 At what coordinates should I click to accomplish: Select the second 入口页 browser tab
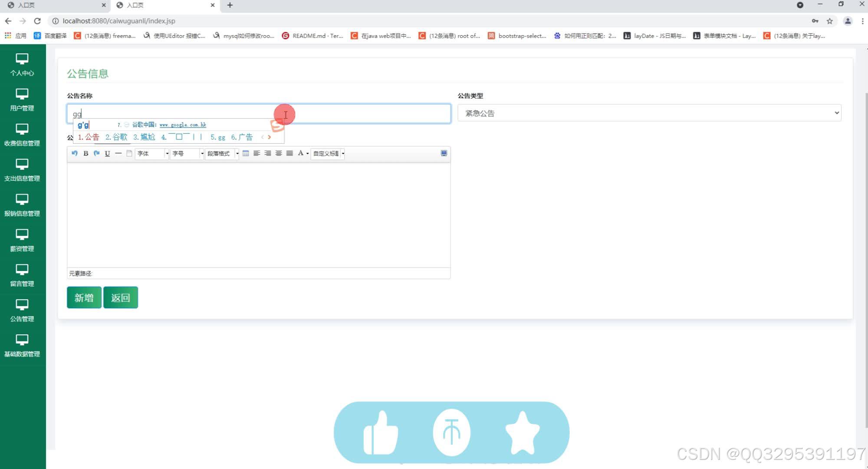tap(165, 5)
